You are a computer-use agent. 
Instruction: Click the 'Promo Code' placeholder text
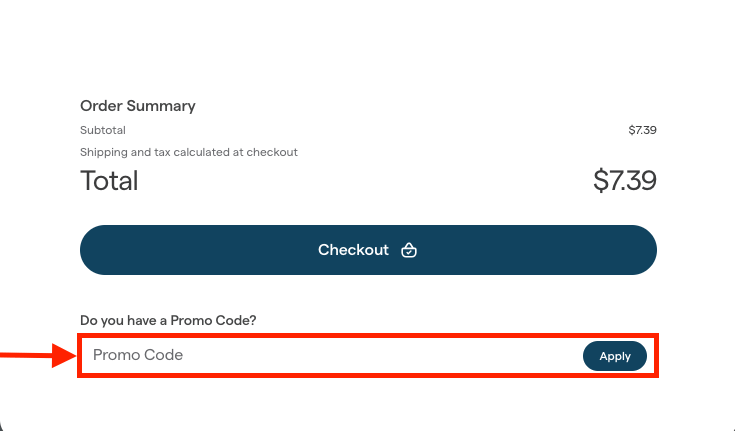pyautogui.click(x=138, y=355)
